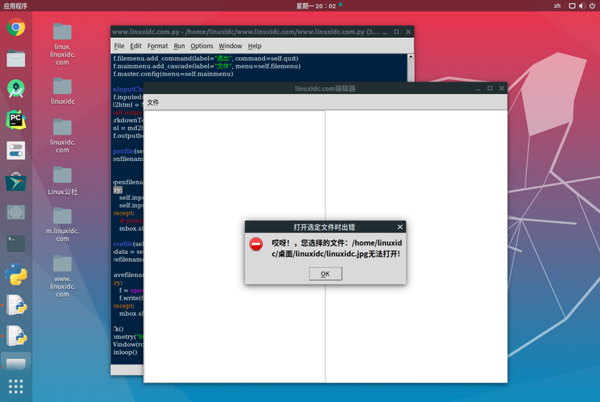Open the zh input language selector

(557, 5)
